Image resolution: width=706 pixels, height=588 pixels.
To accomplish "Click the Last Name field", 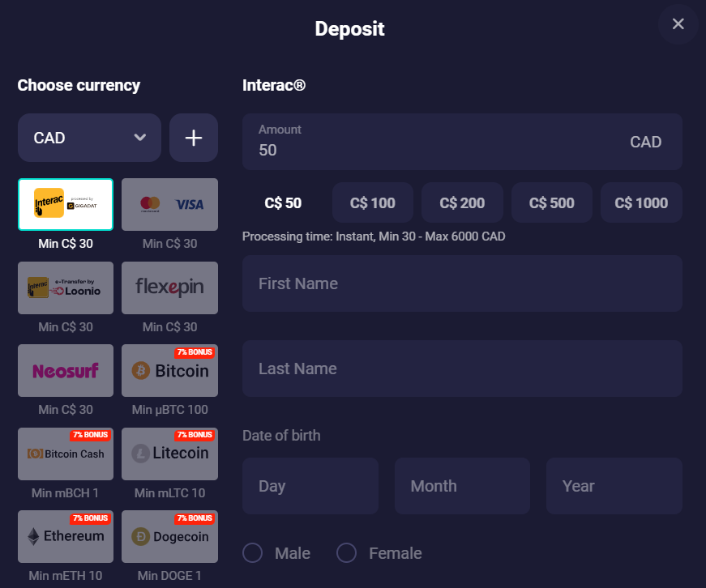I will pyautogui.click(x=462, y=369).
